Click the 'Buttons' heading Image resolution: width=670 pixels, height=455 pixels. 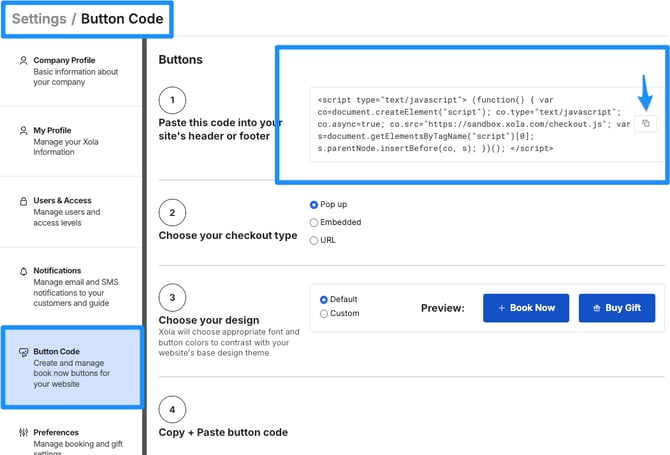[x=180, y=59]
